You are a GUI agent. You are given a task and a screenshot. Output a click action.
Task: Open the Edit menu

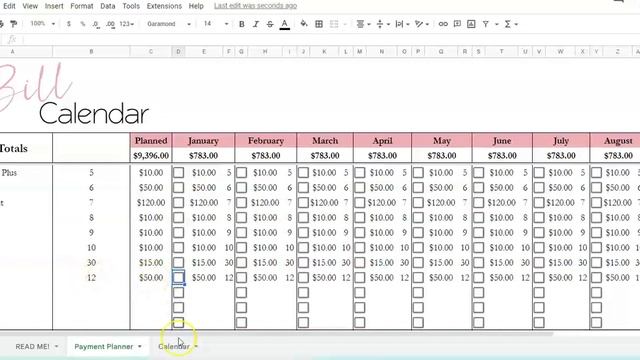click(9, 6)
